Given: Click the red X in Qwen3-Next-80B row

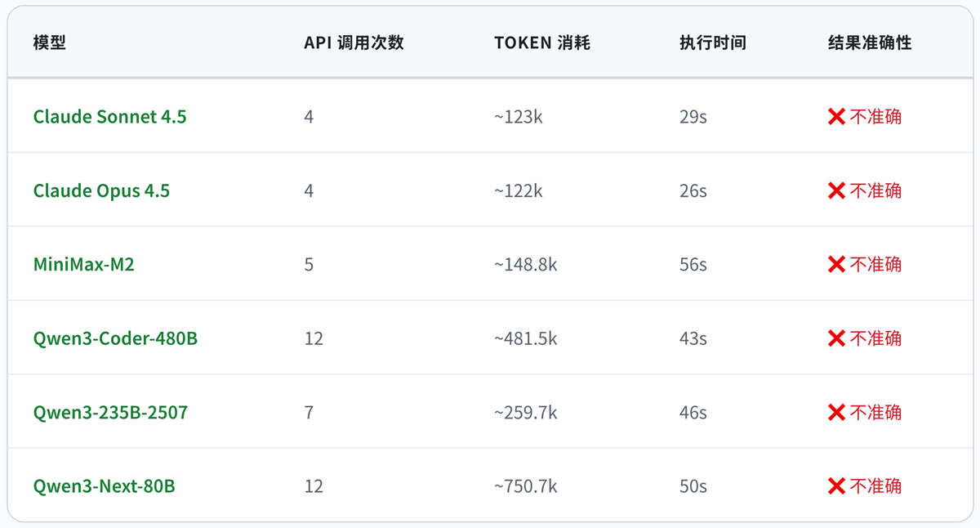Looking at the screenshot, I should tap(836, 486).
